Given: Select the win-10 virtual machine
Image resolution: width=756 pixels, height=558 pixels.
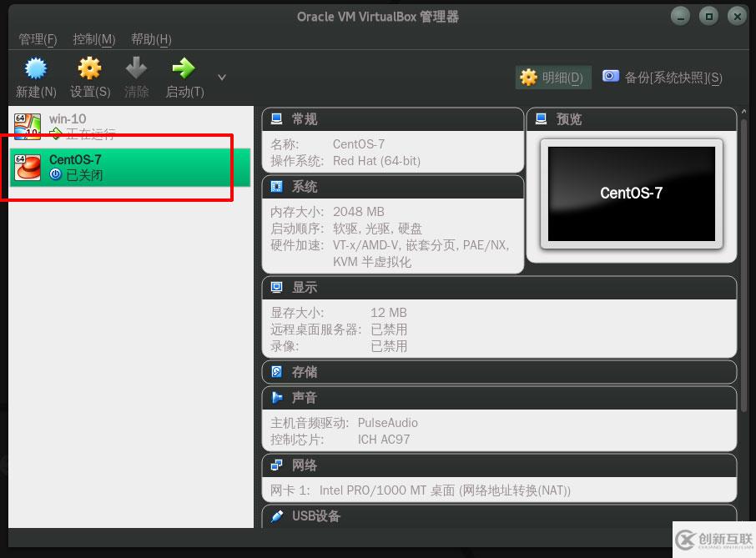Looking at the screenshot, I should click(130, 126).
